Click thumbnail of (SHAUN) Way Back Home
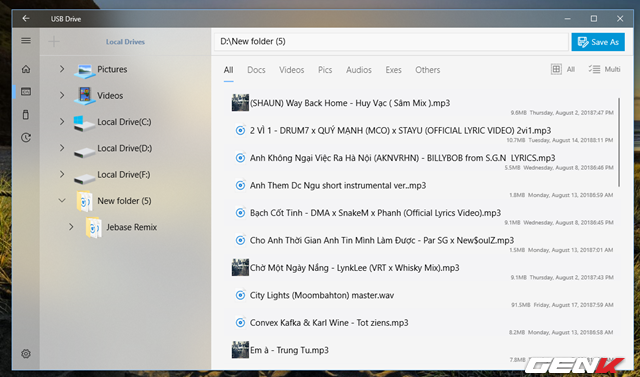 (240, 103)
